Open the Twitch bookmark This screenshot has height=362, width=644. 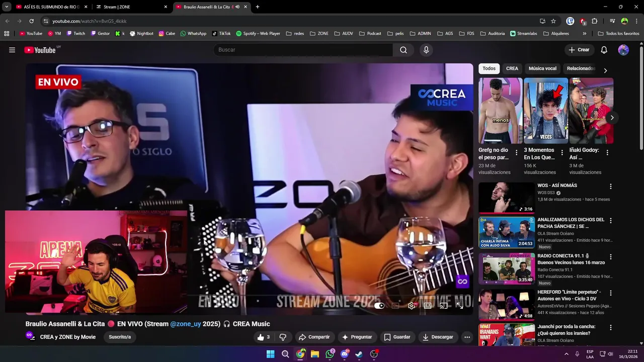pyautogui.click(x=76, y=34)
